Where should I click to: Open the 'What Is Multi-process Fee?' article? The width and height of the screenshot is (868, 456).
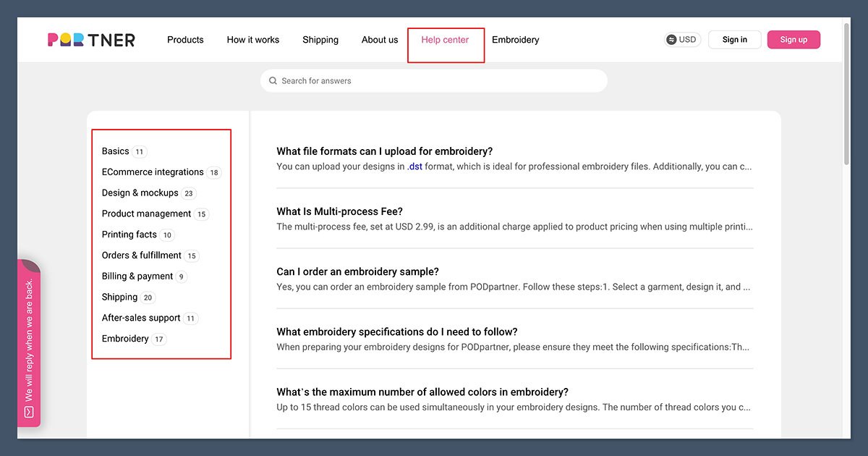[340, 211]
